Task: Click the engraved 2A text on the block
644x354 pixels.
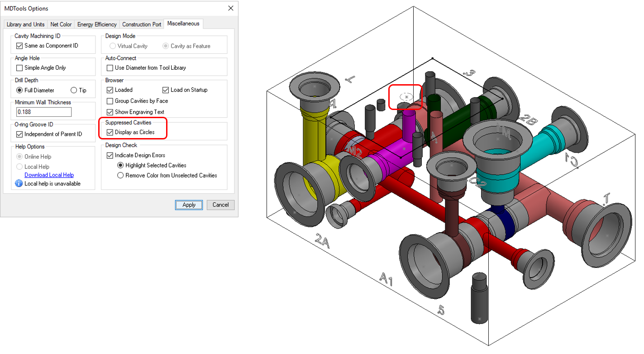Action: [323, 242]
